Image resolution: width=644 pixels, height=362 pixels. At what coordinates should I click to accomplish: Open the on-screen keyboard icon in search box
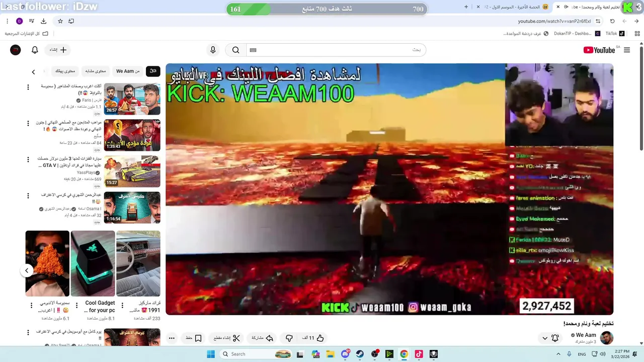253,50
